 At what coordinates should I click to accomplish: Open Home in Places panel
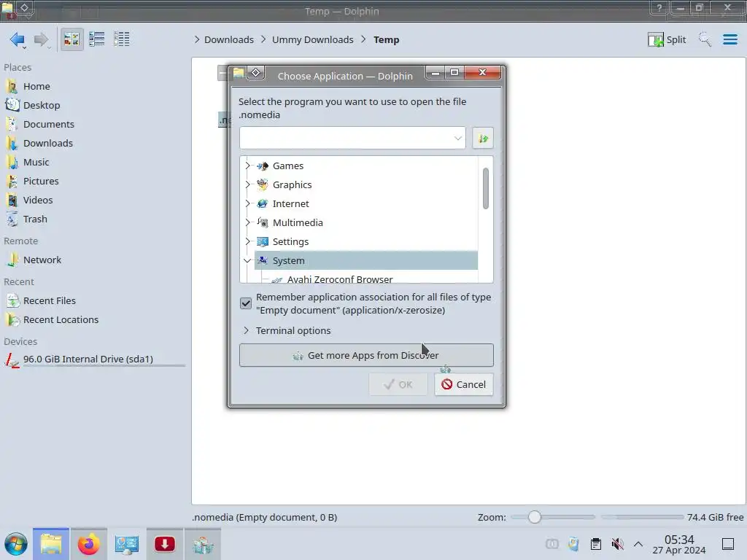click(x=36, y=86)
